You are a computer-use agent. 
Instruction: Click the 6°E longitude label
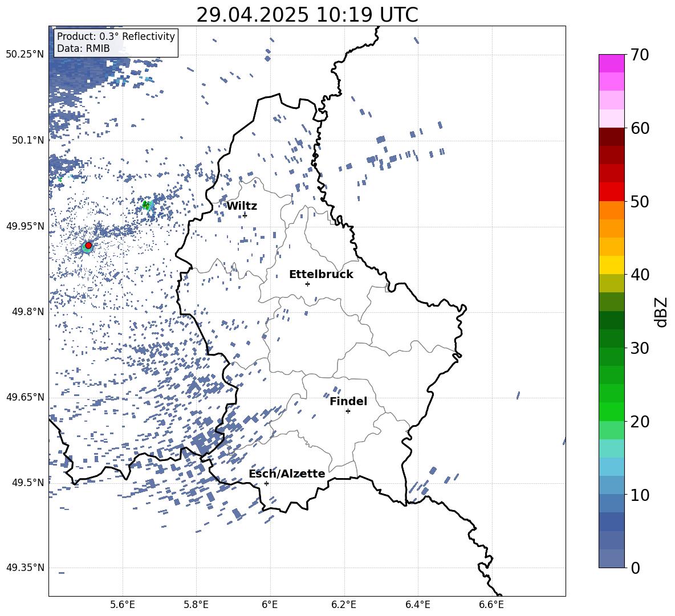pyautogui.click(x=270, y=605)
